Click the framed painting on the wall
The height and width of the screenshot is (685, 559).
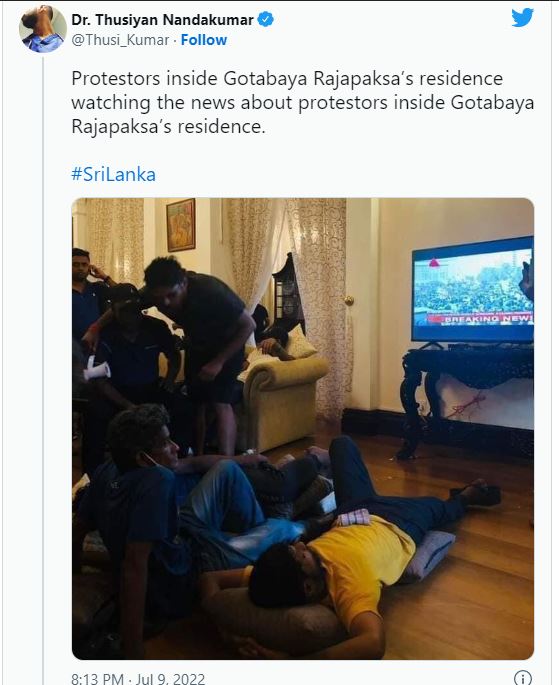(181, 225)
